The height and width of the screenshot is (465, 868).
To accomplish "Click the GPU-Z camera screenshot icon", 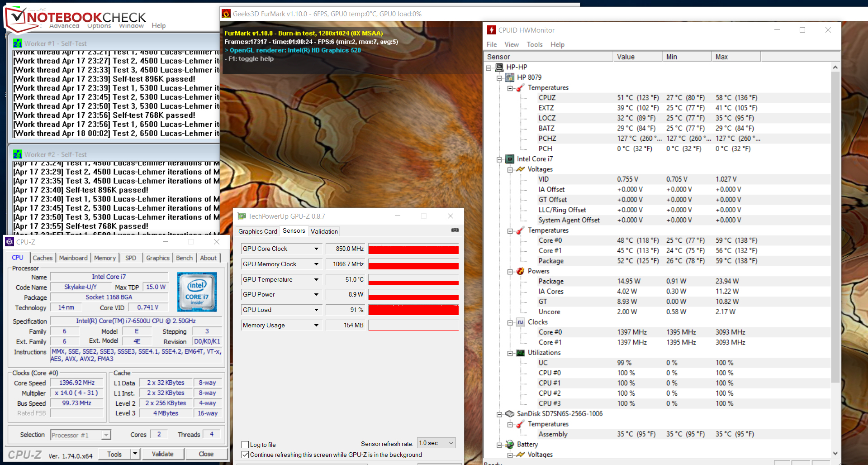I will tap(455, 230).
